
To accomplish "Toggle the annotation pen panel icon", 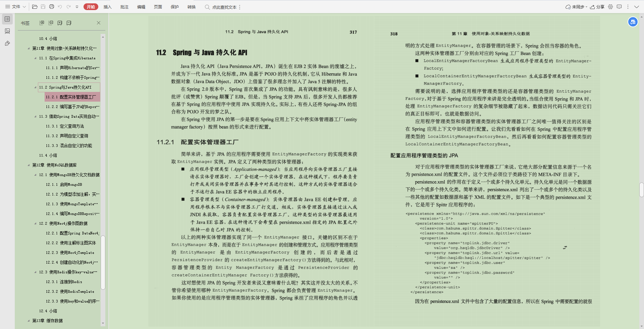I will click(7, 43).
